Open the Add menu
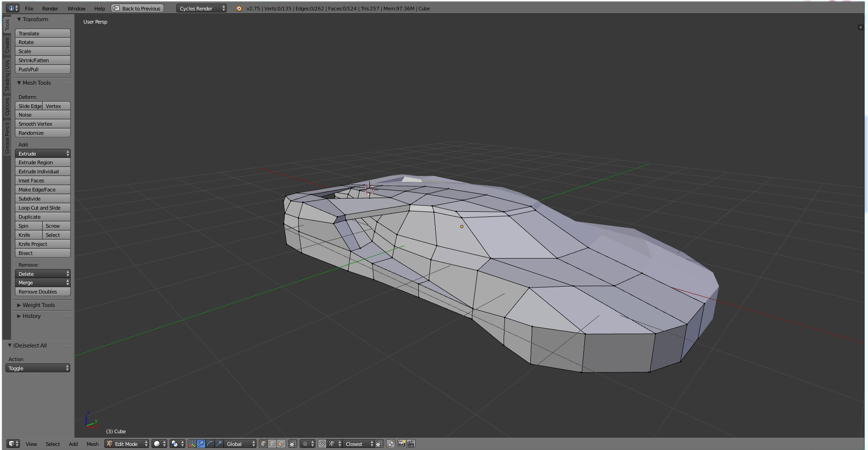Viewport: 868px width, 450px height. (73, 444)
